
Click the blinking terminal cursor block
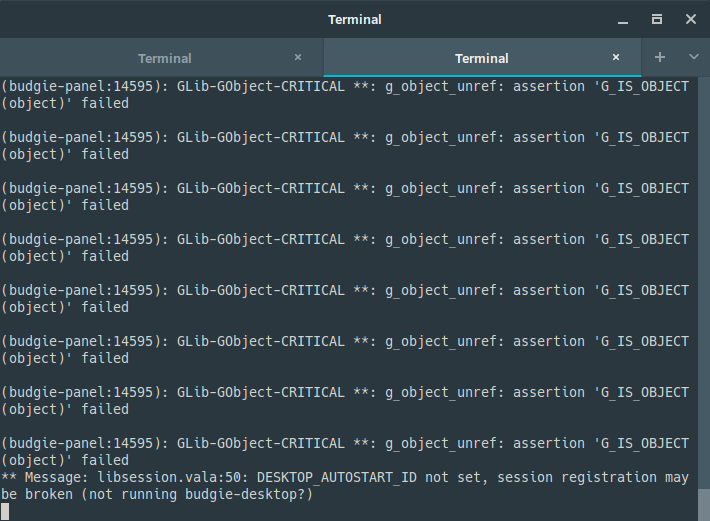click(5, 511)
